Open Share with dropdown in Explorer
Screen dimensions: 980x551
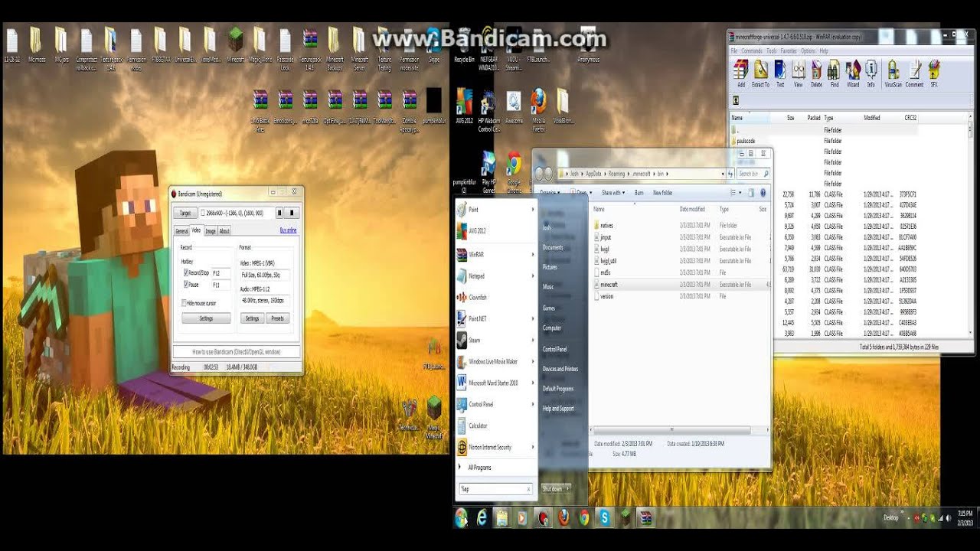click(613, 193)
